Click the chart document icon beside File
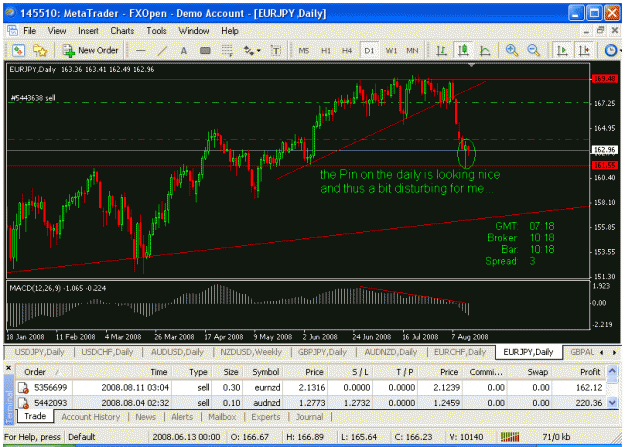 point(12,31)
